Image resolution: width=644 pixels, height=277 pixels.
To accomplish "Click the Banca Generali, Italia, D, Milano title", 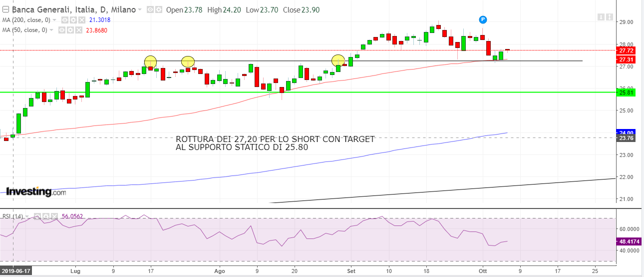I will (74, 9).
